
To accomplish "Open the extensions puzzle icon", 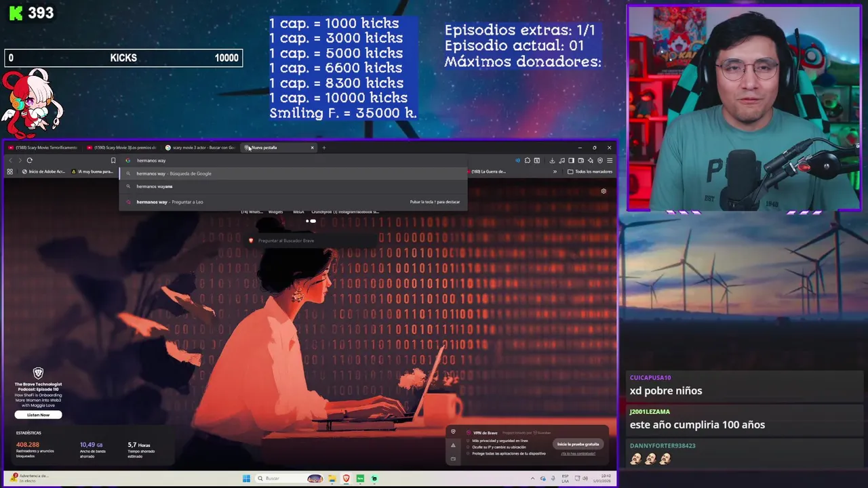I will tap(527, 161).
